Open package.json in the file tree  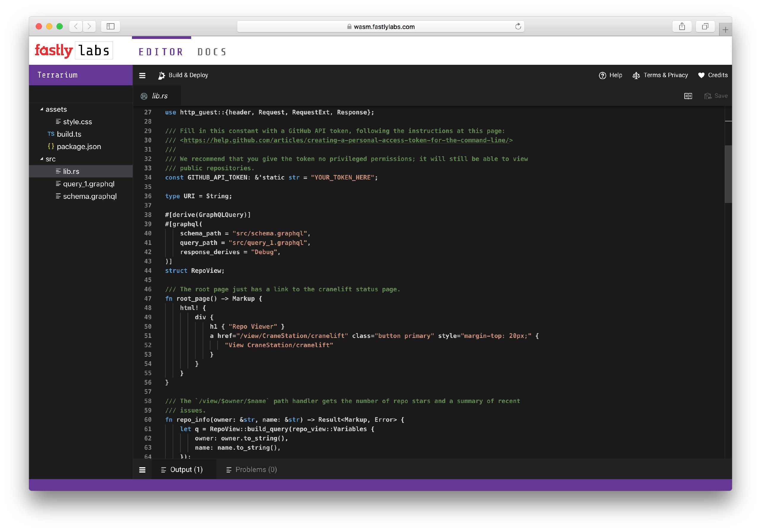coord(79,147)
